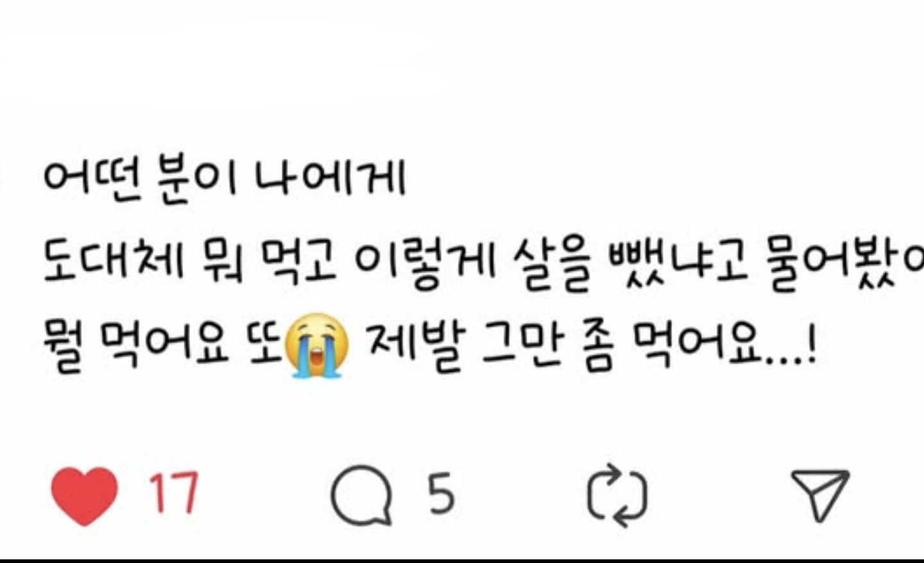The image size is (924, 563).
Task: Select the line "어떤 분이 나에게"
Action: [225, 177]
